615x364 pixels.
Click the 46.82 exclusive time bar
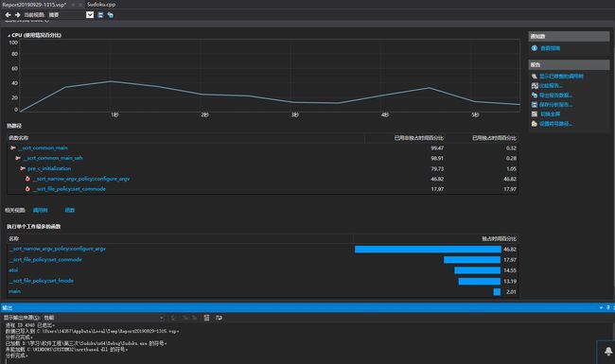click(x=428, y=250)
